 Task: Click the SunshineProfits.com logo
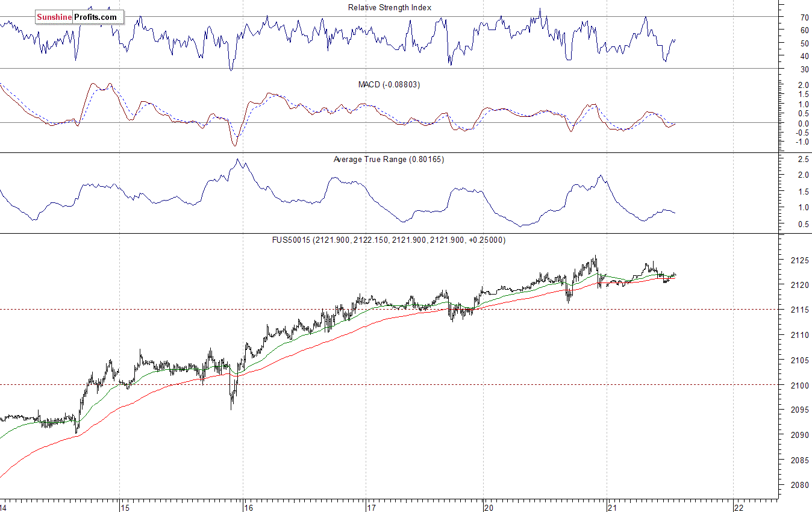[x=79, y=17]
